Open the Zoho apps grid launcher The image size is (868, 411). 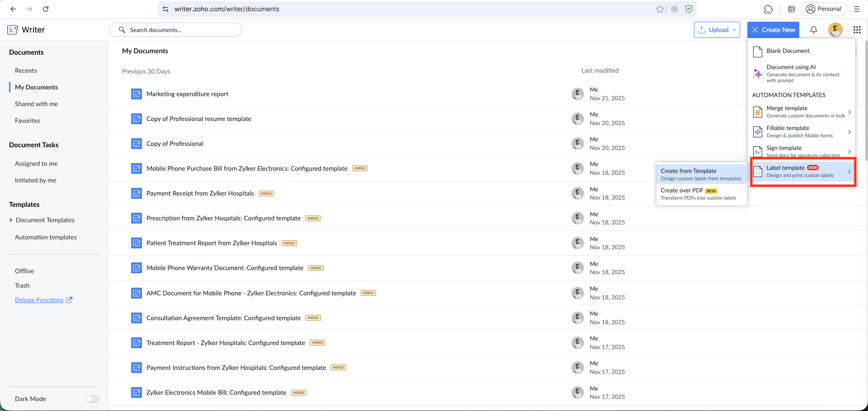857,30
